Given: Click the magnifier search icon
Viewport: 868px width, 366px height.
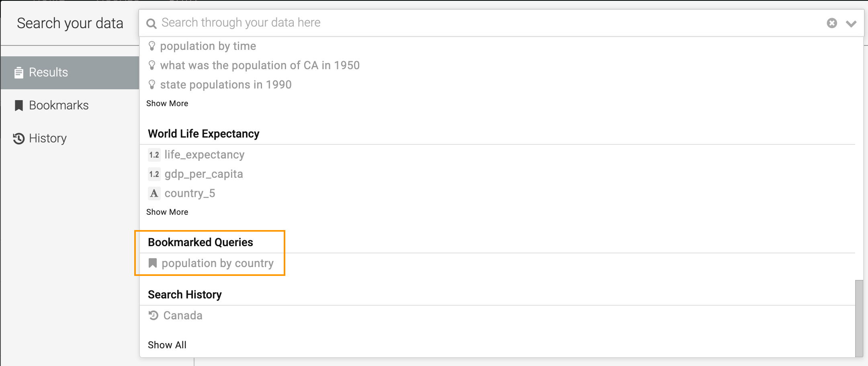Looking at the screenshot, I should click(151, 23).
